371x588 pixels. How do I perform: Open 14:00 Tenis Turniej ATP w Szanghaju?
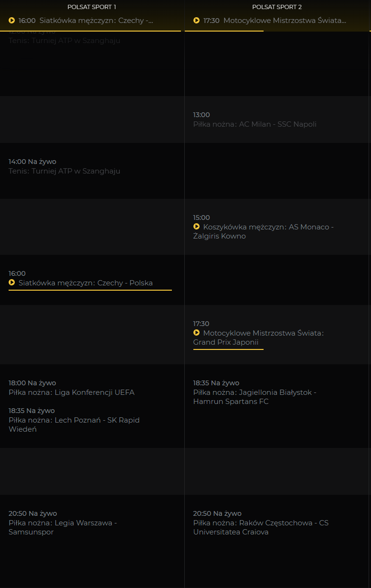(64, 171)
